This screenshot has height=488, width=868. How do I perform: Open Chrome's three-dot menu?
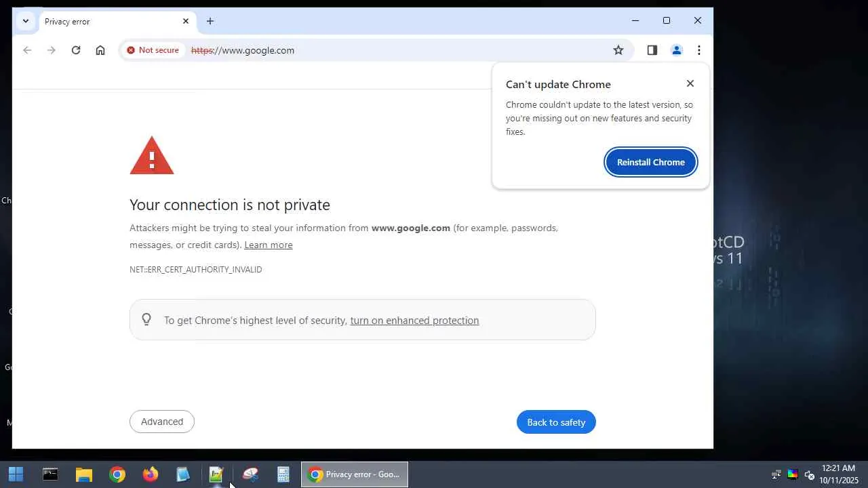coord(699,50)
